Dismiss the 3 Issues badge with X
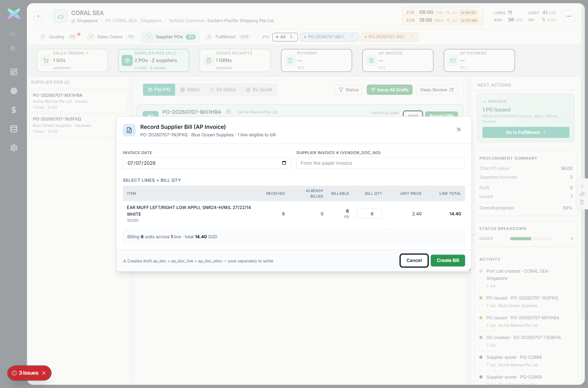 (44, 373)
